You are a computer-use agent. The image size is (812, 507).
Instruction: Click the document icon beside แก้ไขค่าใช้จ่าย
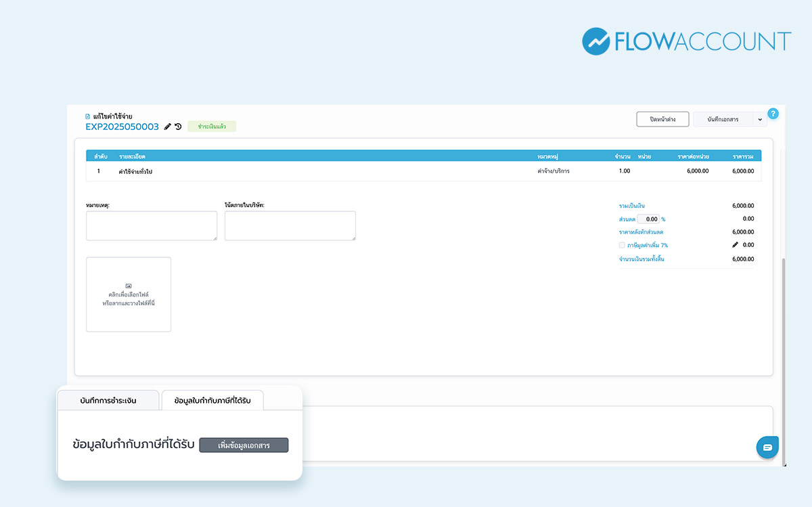pos(87,116)
